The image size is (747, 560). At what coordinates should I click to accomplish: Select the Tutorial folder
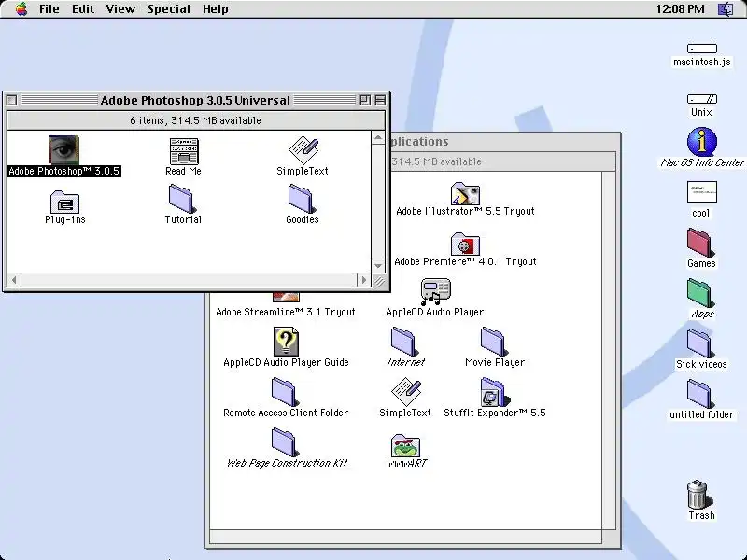click(181, 199)
